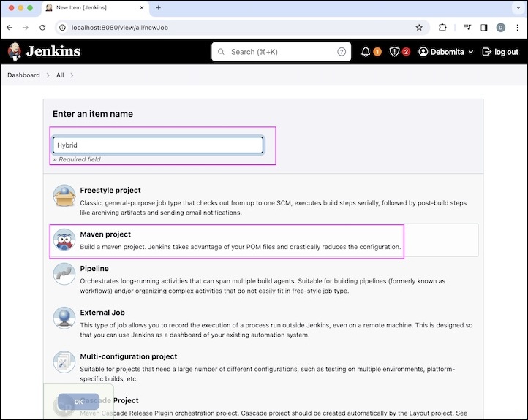Open the Debomita user profile link
The image size is (528, 420).
447,52
